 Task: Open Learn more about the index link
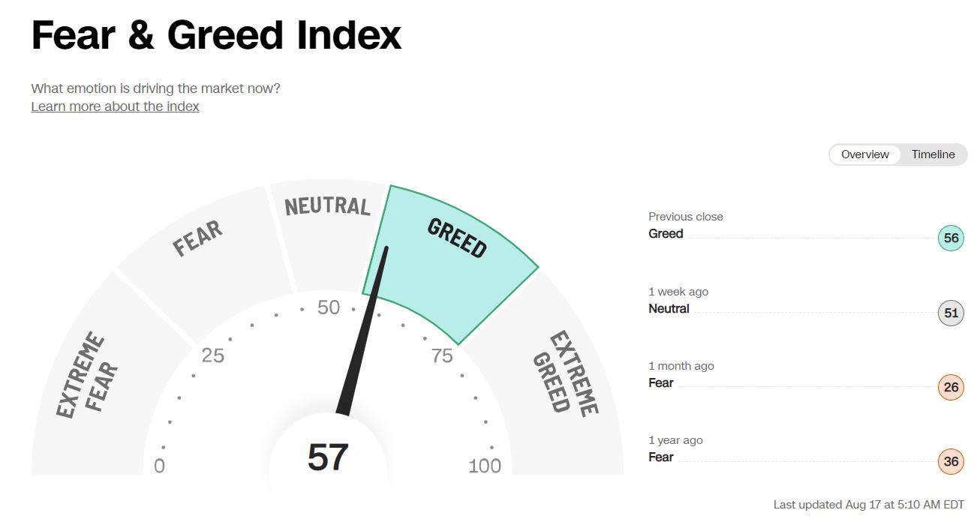[x=115, y=106]
